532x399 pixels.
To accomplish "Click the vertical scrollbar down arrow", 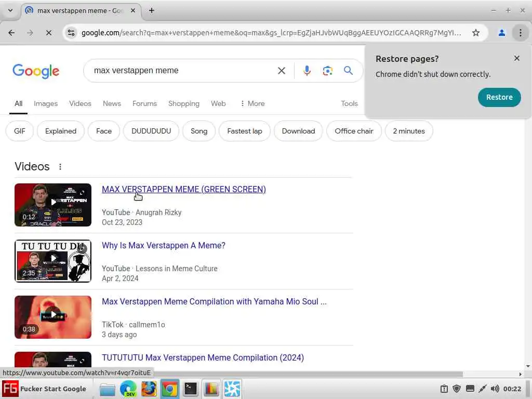I will (x=528, y=366).
